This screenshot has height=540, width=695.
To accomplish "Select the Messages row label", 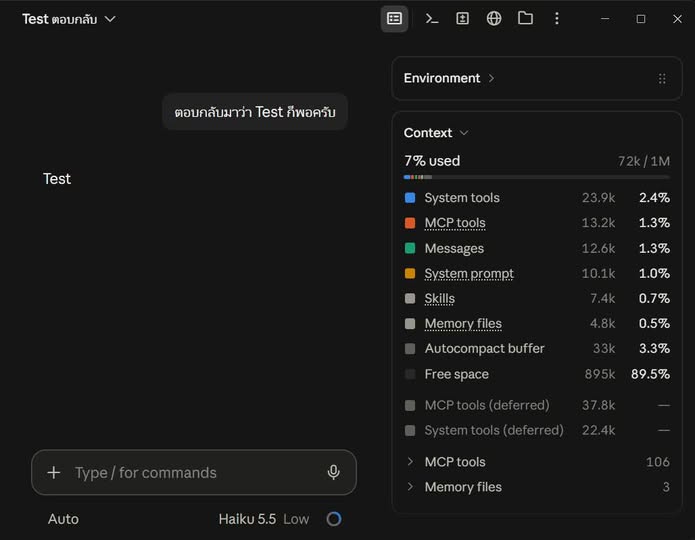I will 454,248.
